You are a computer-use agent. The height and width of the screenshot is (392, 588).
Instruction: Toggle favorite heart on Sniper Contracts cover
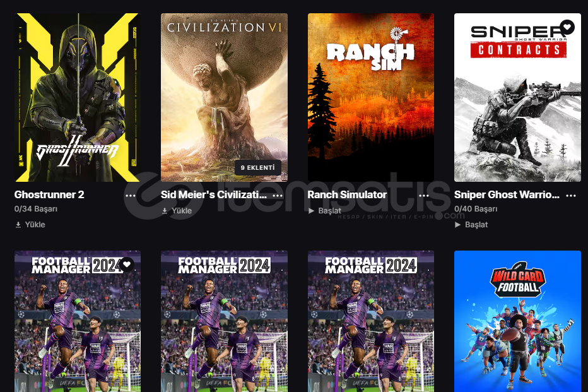tap(568, 27)
